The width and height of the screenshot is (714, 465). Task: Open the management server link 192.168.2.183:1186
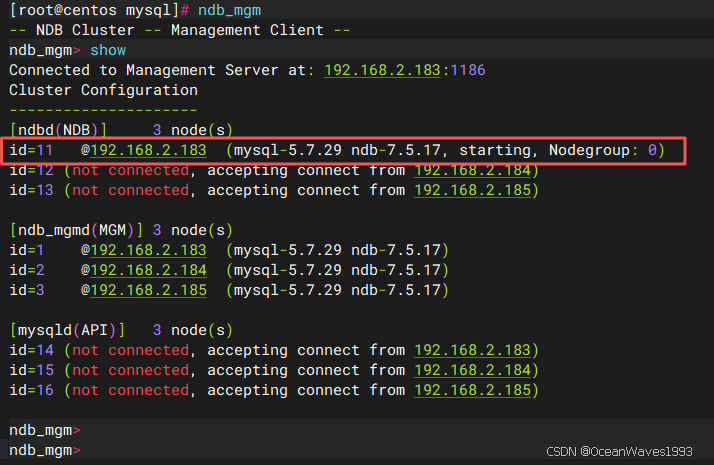tap(404, 70)
